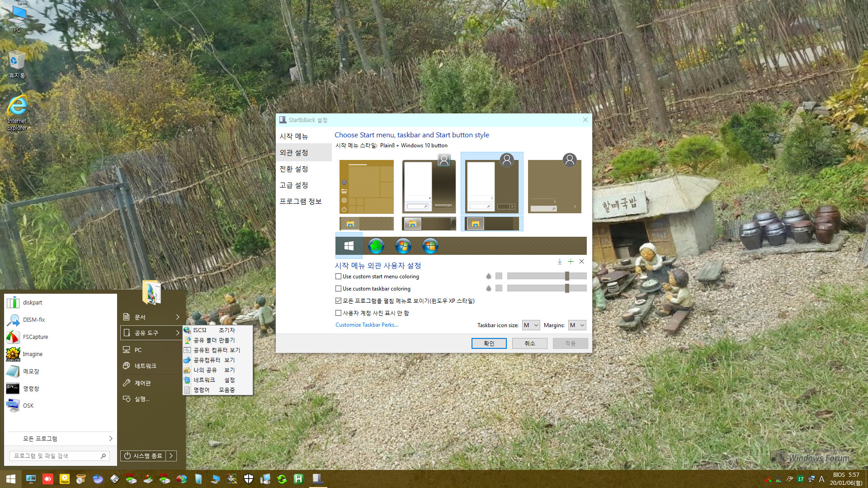Choose the green clover Start orb
This screenshot has height=488, width=868.
pos(376,246)
